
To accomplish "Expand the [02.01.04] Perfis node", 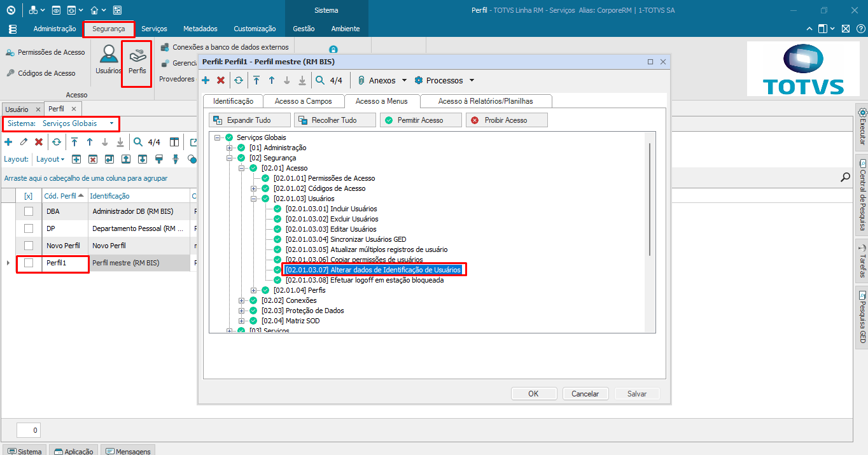I will tap(254, 290).
